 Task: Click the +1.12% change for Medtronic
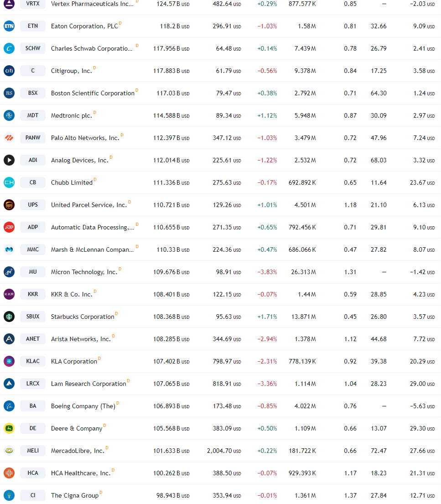pos(267,116)
